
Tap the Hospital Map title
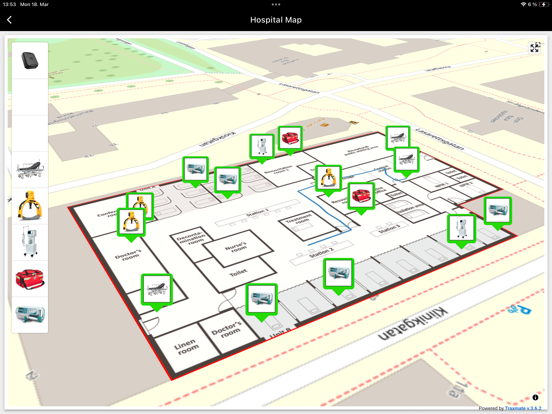pyautogui.click(x=276, y=20)
